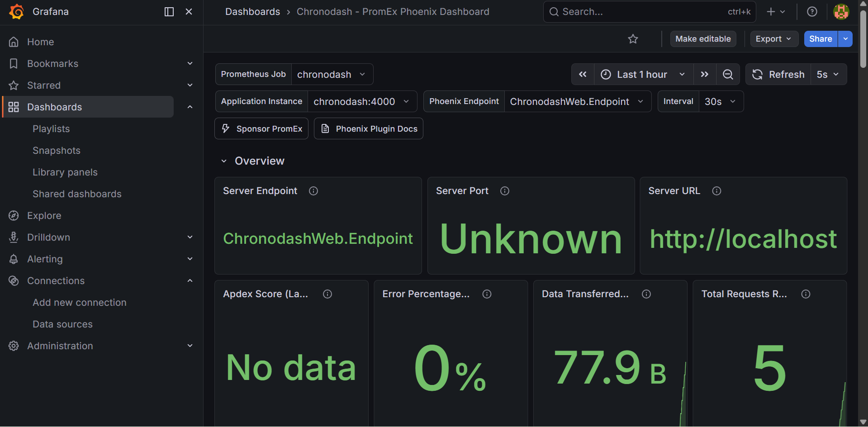Open the Last 1 hour time picker
This screenshot has width=868, height=427.
(644, 74)
